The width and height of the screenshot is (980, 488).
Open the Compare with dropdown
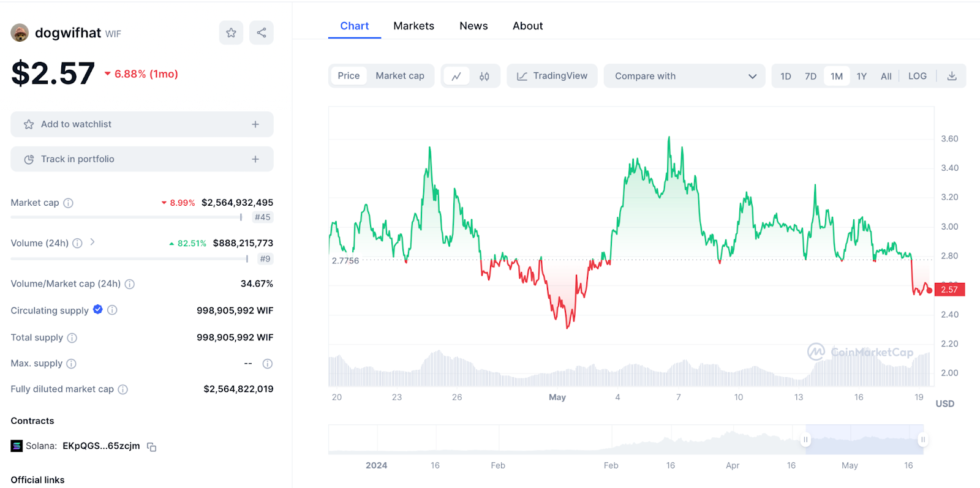[x=684, y=76]
